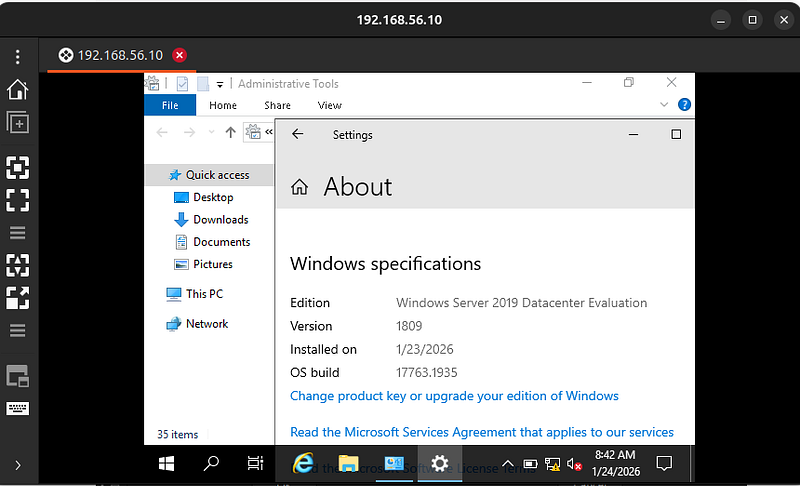Click the OS build value 17763.1935
Image resolution: width=800 pixels, height=486 pixels.
point(427,373)
